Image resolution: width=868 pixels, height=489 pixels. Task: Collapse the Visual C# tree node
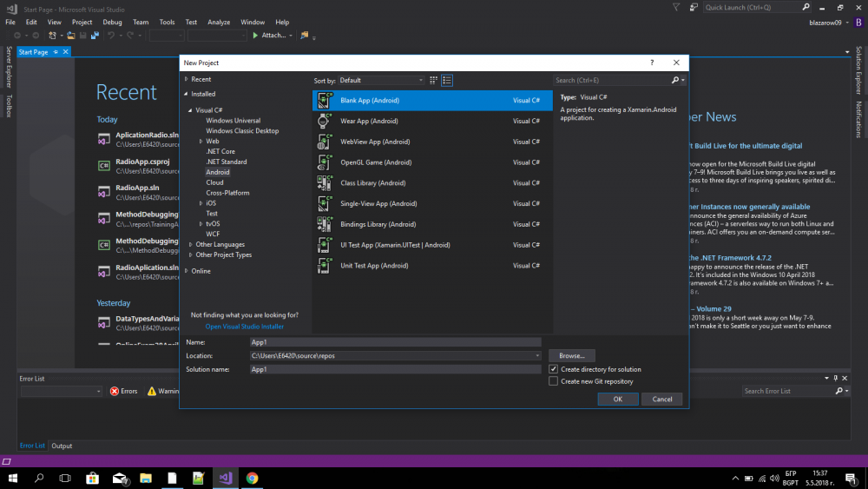point(190,110)
